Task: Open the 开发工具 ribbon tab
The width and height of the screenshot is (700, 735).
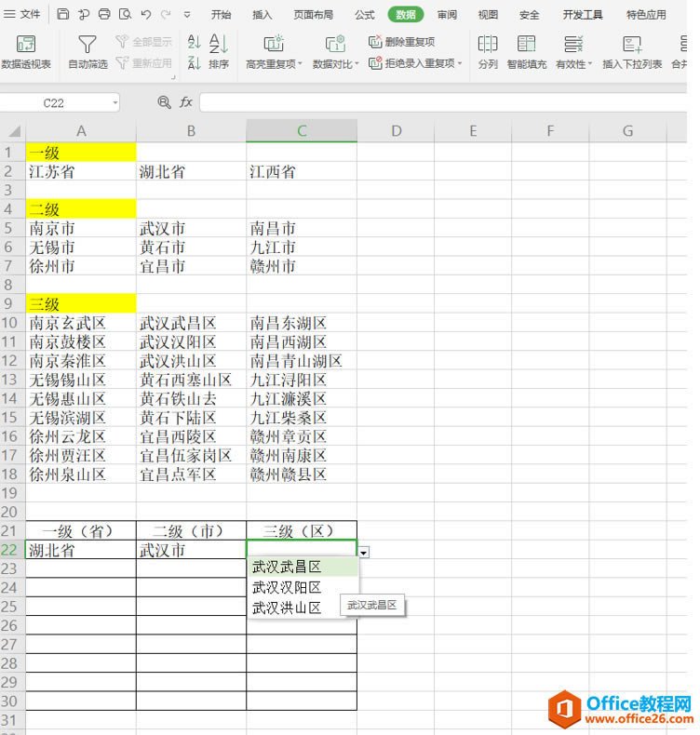Action: (583, 15)
